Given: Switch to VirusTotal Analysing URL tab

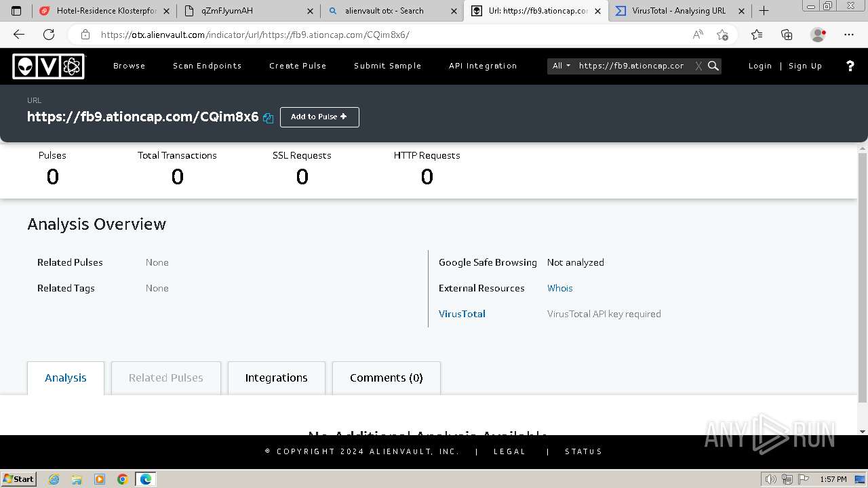Looking at the screenshot, I should coord(679,11).
